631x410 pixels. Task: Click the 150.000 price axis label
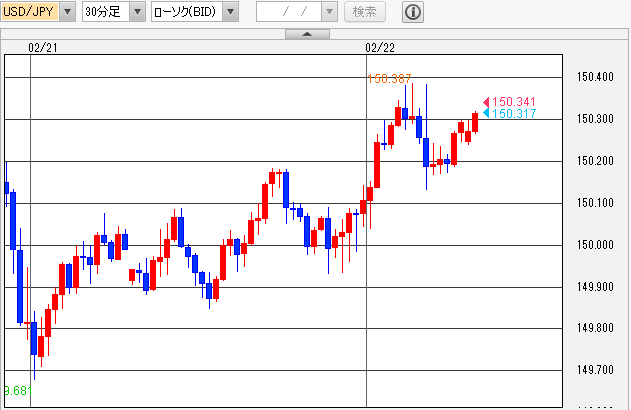595,245
